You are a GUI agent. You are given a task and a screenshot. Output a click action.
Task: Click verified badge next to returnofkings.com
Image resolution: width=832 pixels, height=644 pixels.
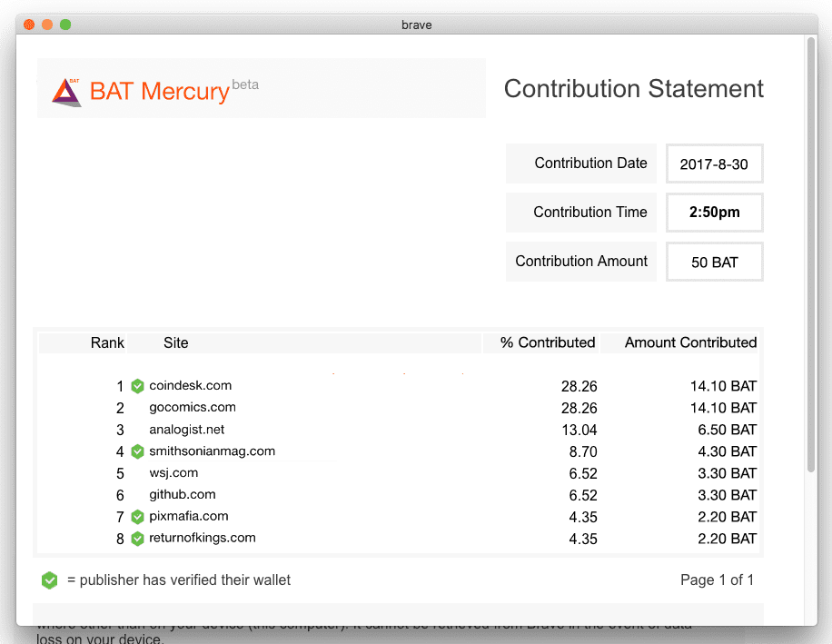[137, 539]
